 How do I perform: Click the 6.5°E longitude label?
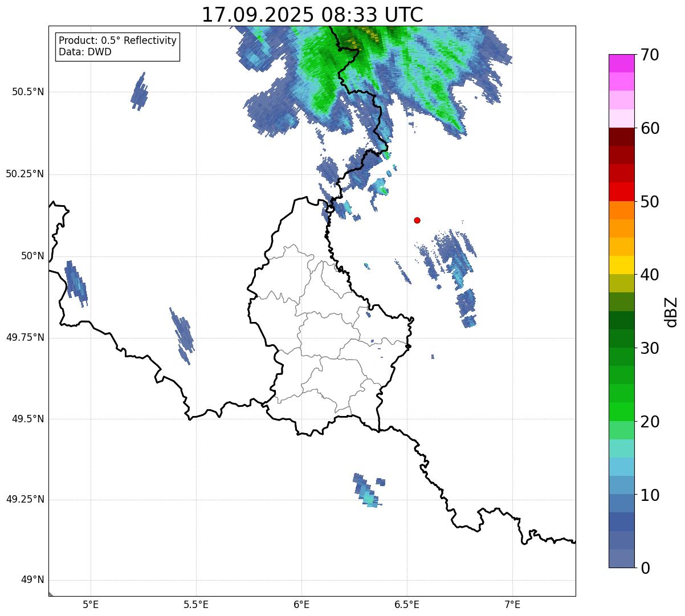tap(407, 605)
